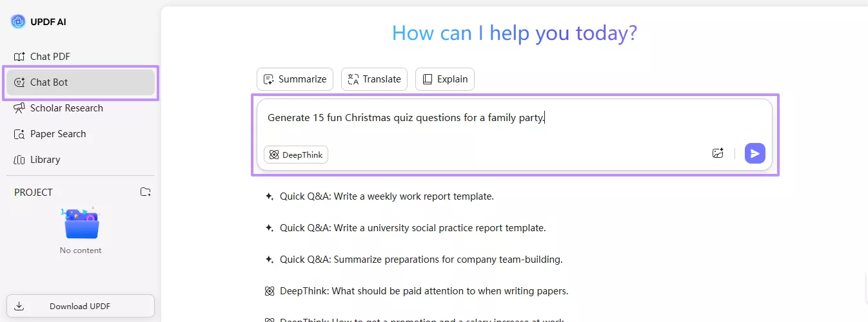Select DeepThink writing papers suggestion
Image resolution: width=868 pixels, height=322 pixels.
424,291
